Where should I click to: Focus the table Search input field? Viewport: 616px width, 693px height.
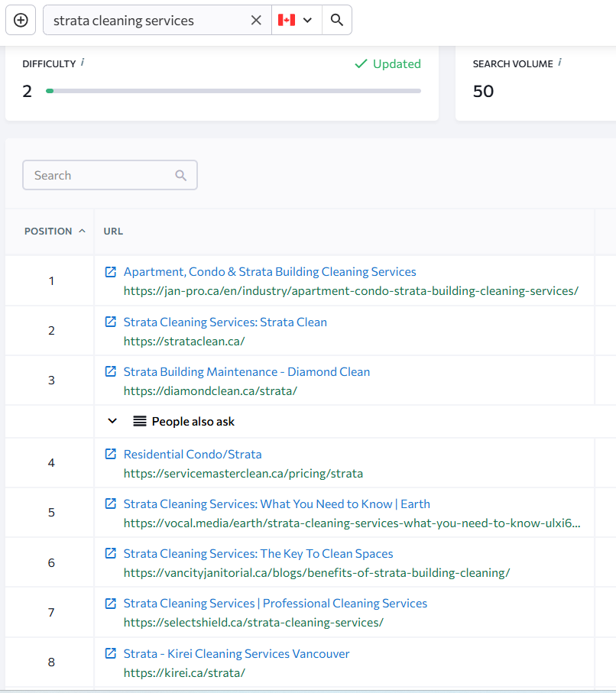(109, 176)
